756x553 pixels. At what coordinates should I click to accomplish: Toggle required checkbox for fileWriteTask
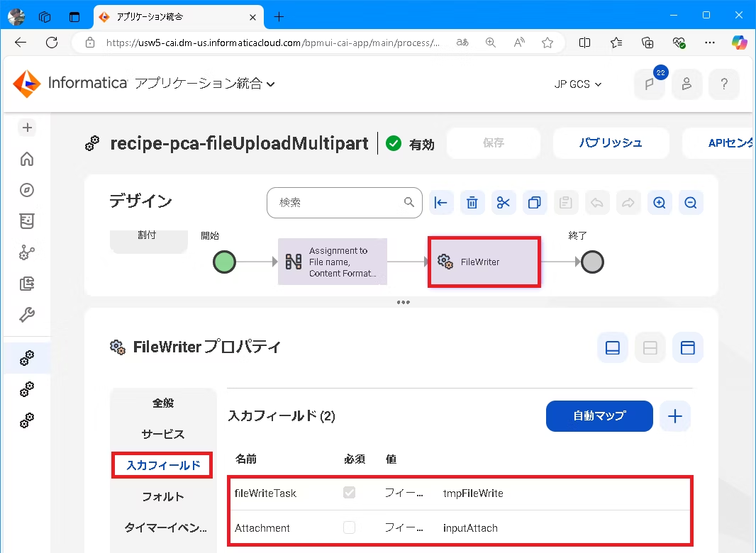pos(349,492)
